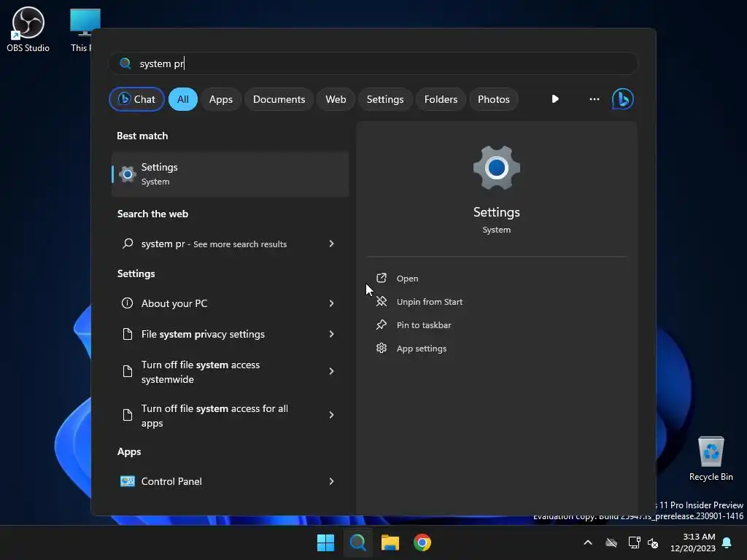
Task: Select the Apps filter tab
Action: click(x=221, y=99)
